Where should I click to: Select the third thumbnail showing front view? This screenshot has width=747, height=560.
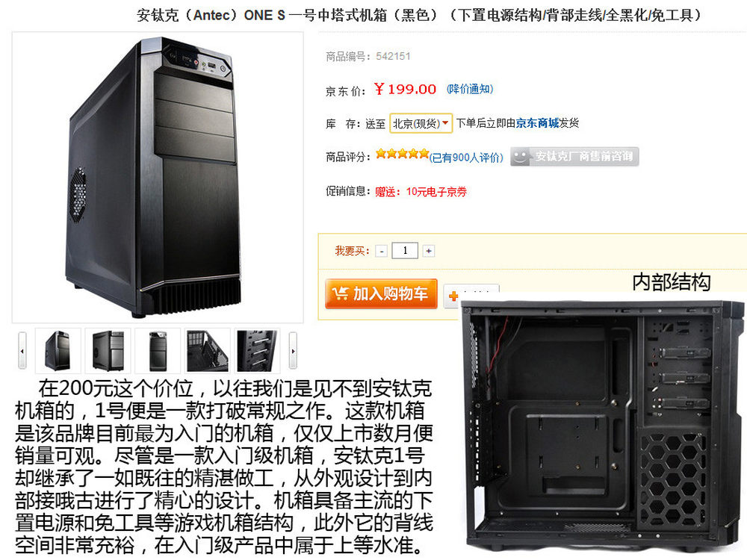[x=158, y=350]
